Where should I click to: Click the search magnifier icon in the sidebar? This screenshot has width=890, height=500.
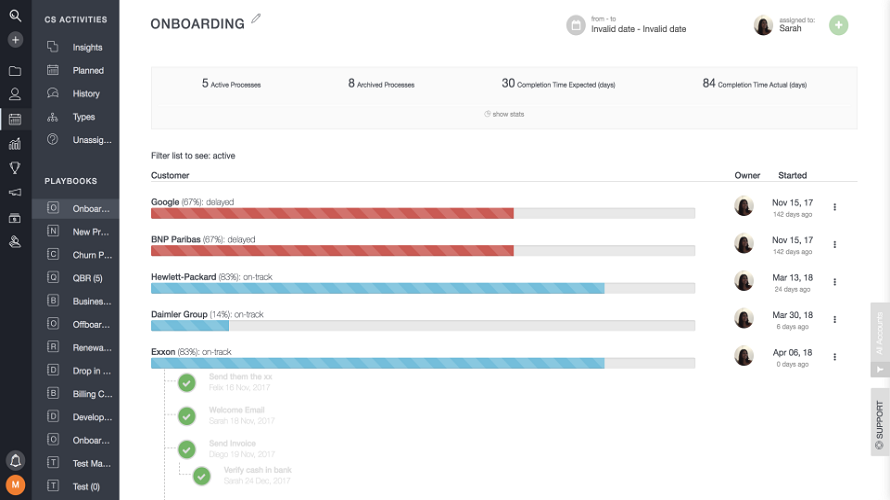(15, 16)
